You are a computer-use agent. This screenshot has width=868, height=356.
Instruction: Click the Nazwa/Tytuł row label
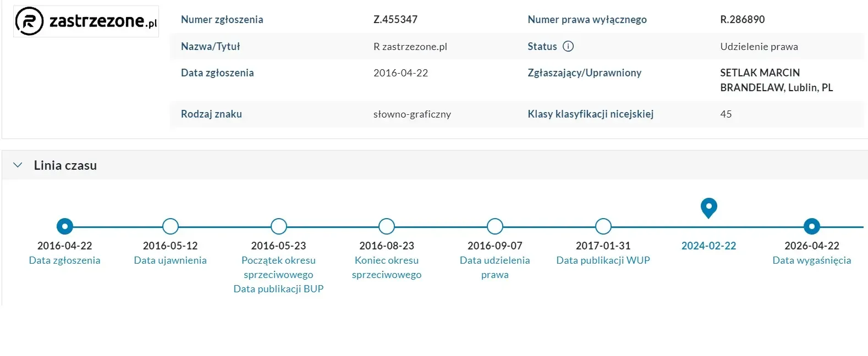click(x=210, y=47)
